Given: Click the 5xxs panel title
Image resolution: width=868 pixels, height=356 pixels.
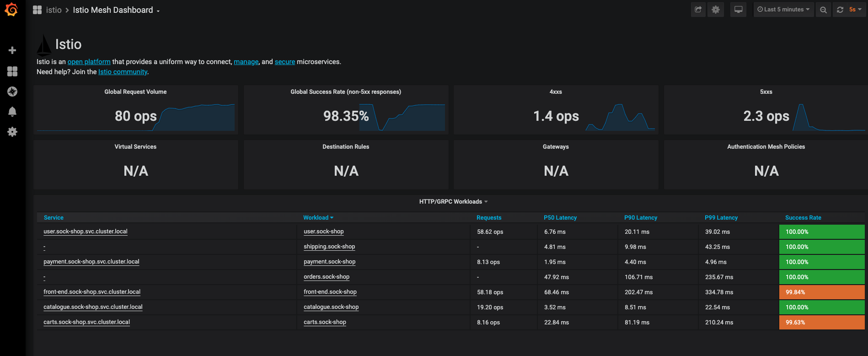Looking at the screenshot, I should click(766, 92).
